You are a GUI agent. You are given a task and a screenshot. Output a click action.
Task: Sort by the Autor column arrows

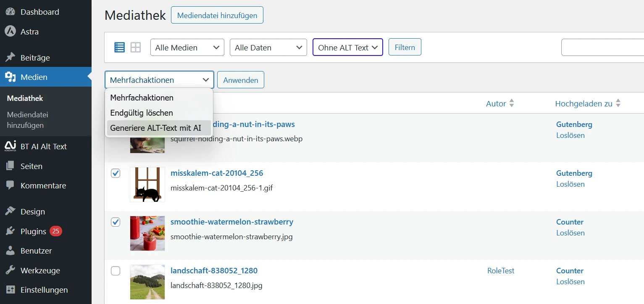click(511, 103)
